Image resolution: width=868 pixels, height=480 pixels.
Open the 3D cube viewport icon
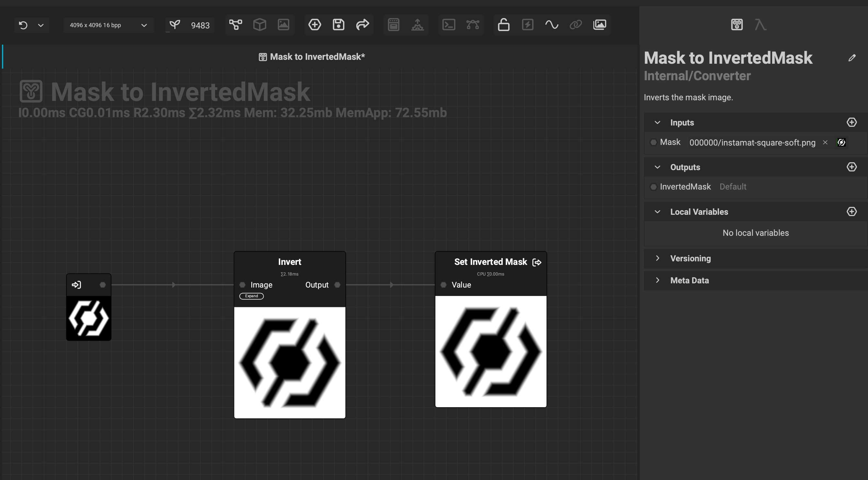click(259, 25)
